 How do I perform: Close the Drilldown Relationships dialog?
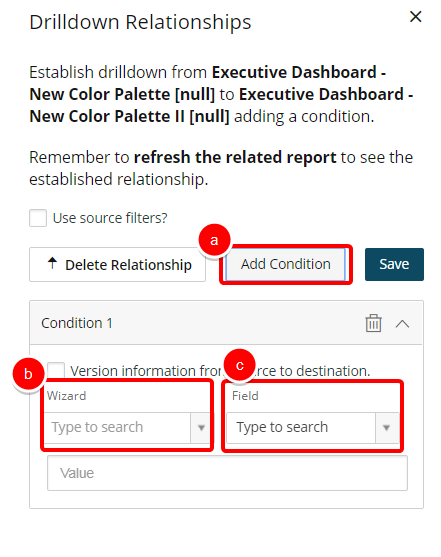coord(415,17)
